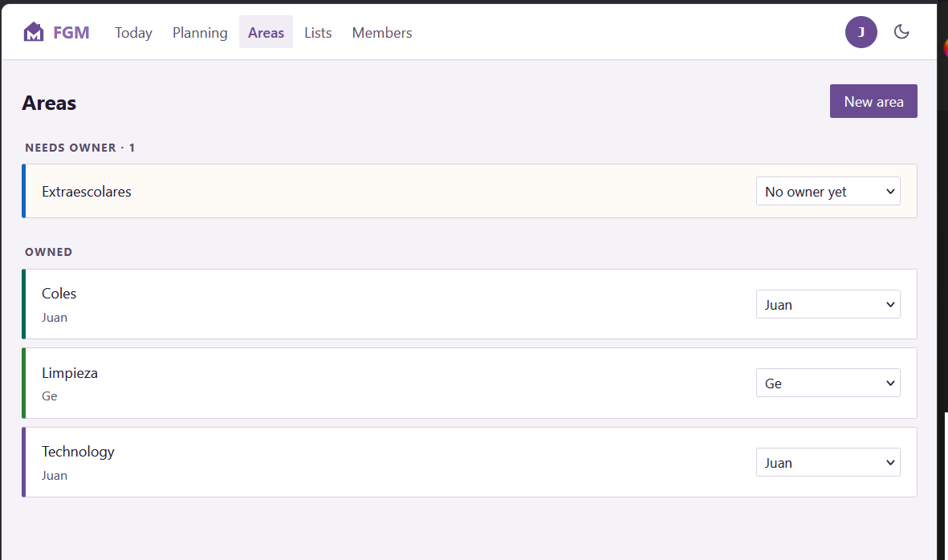Select the Areas tab

(266, 33)
